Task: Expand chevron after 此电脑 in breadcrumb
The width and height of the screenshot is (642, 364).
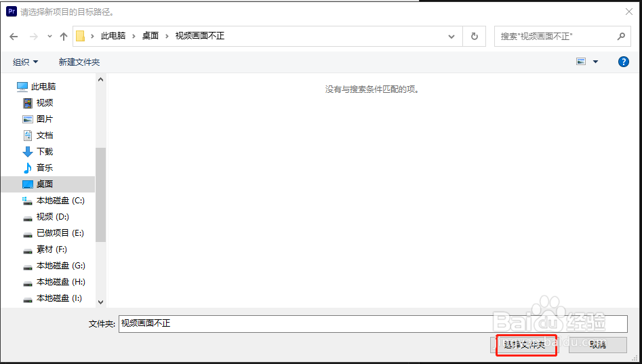Action: pos(134,36)
